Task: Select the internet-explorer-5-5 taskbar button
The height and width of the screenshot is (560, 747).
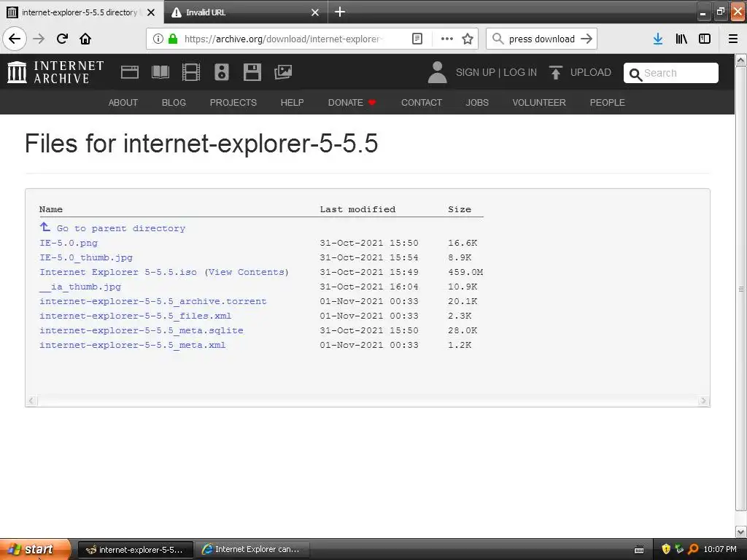Action: pos(135,550)
